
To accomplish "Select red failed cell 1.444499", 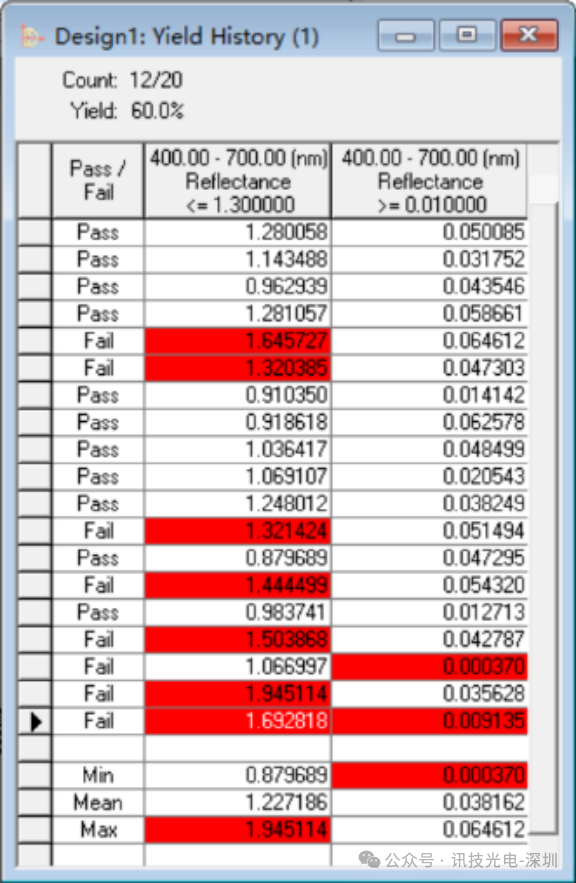I will (238, 585).
